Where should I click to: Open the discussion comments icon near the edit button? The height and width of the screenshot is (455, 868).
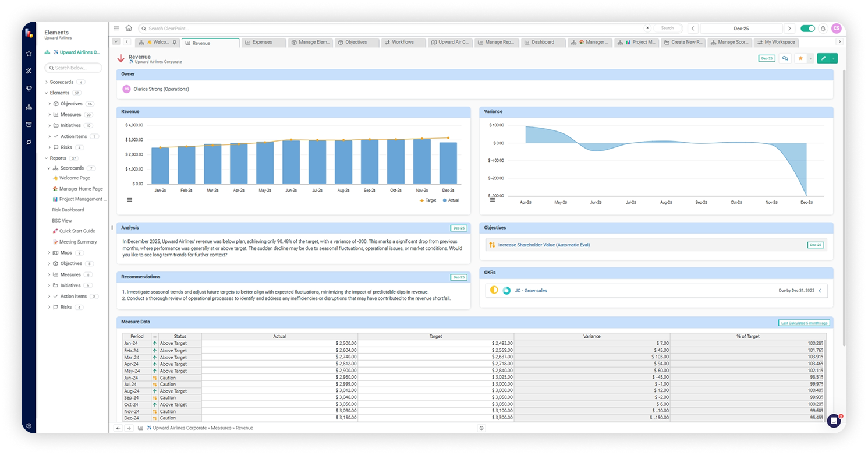click(785, 58)
